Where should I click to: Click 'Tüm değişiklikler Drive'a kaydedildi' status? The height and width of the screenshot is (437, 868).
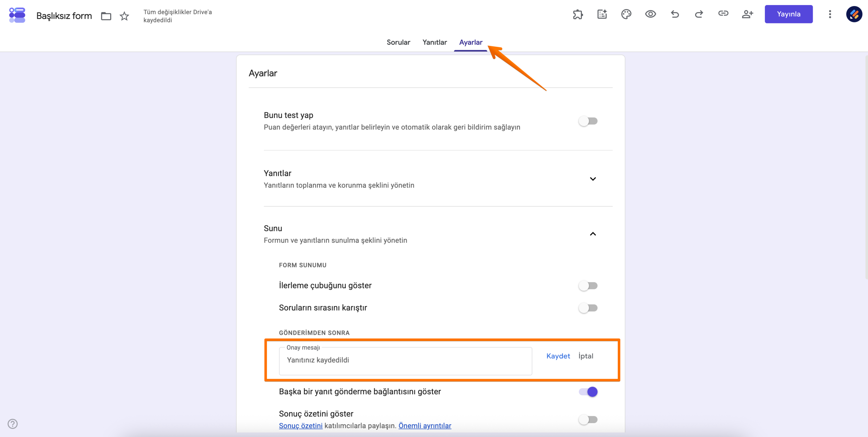click(178, 16)
